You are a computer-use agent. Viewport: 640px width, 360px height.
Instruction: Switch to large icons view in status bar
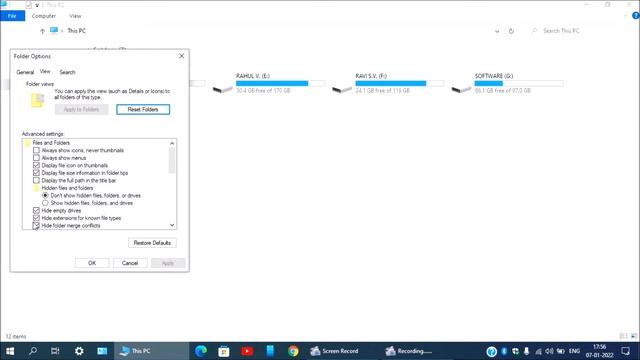click(x=634, y=336)
